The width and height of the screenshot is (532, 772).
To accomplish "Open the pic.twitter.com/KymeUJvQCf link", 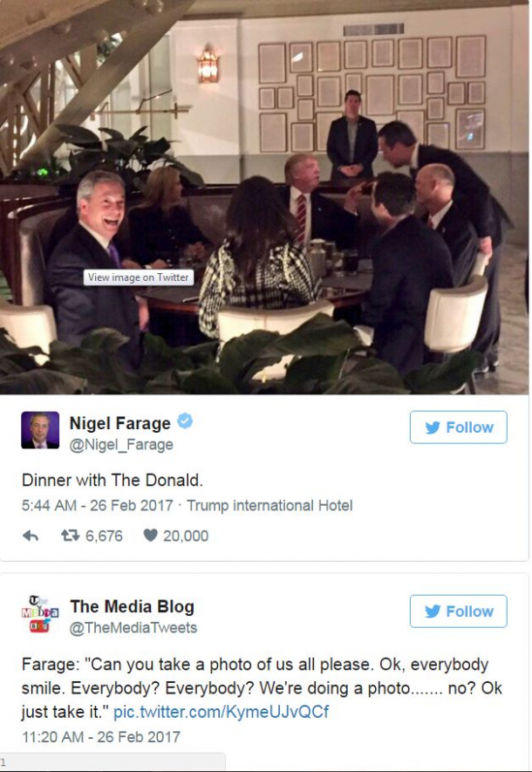I will pos(221,712).
